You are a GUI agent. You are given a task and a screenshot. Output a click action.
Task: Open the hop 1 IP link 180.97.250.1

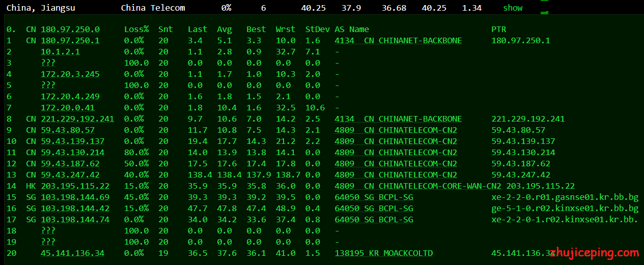[70, 41]
